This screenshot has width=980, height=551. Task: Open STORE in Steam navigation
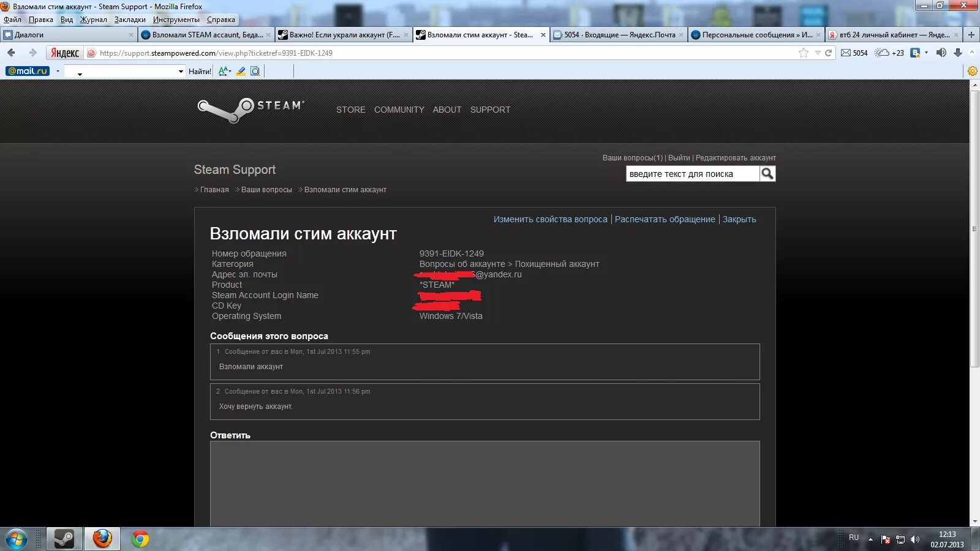[350, 110]
